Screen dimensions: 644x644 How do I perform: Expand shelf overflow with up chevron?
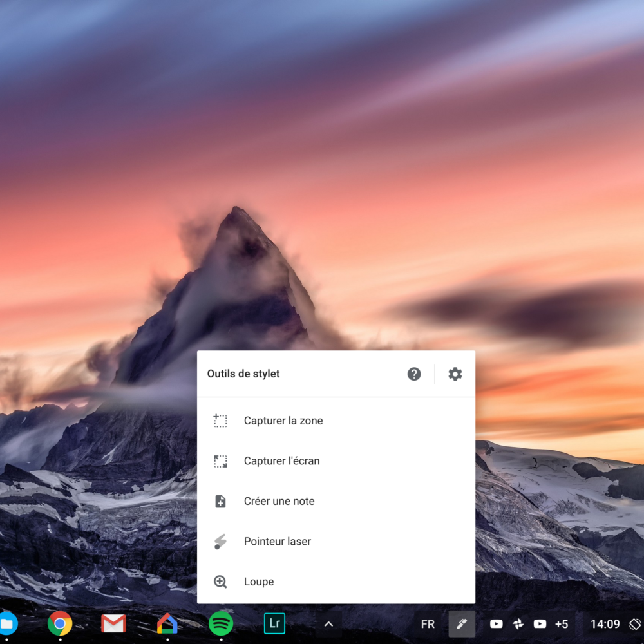(328, 624)
